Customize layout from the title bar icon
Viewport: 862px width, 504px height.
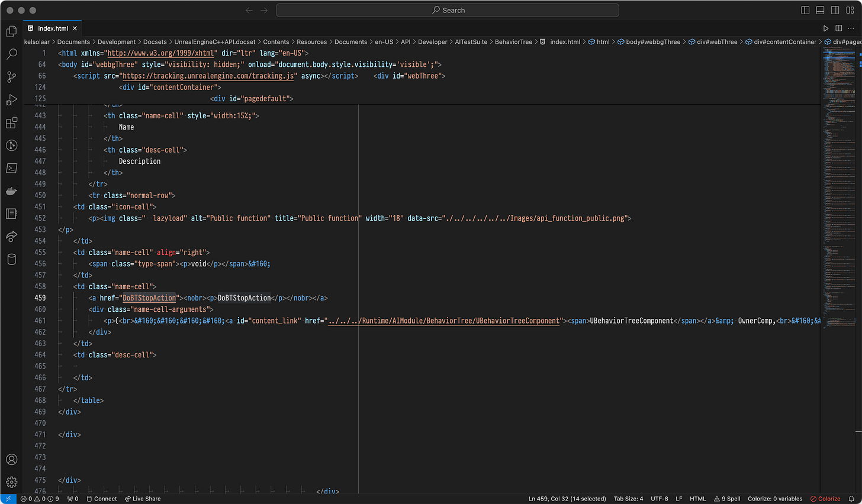tap(850, 10)
